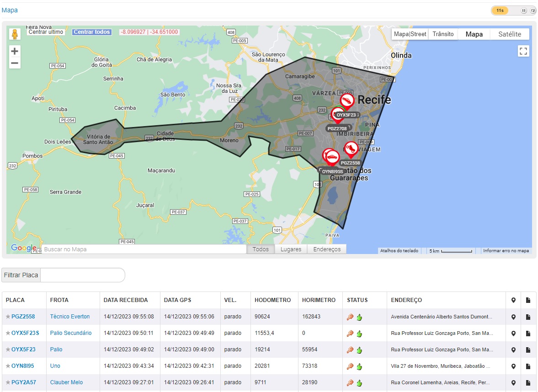Click the thumbs-up icon in Uno row
This screenshot has width=538, height=392.
pyautogui.click(x=359, y=366)
